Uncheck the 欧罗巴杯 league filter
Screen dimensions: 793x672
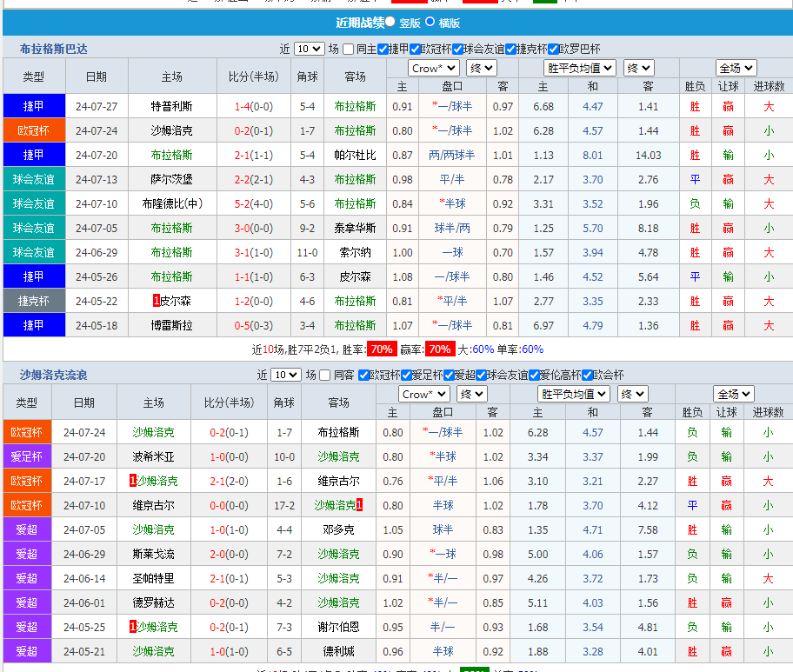tap(553, 50)
